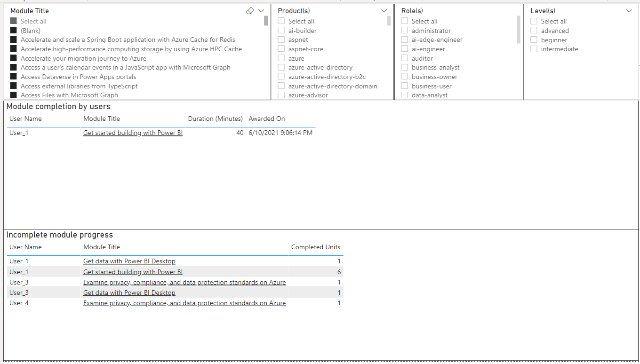This screenshot has width=640, height=364.
Task: Check the business-analyst role checkbox
Action: click(x=404, y=67)
